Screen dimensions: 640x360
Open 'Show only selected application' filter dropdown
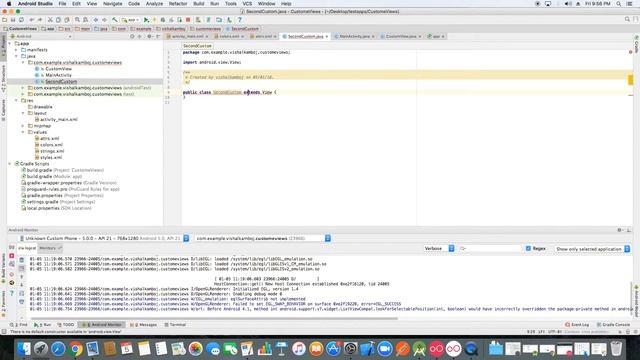pos(592,249)
